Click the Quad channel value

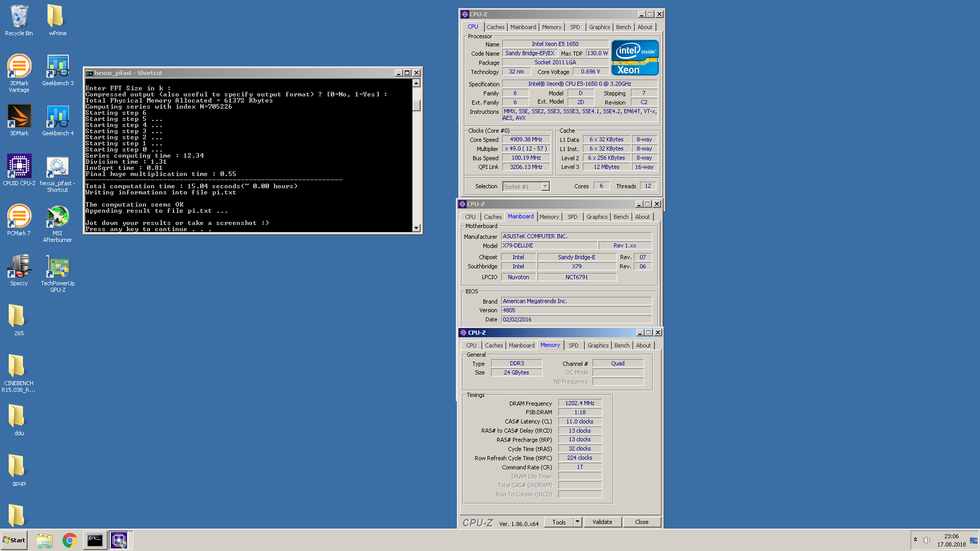pyautogui.click(x=618, y=363)
